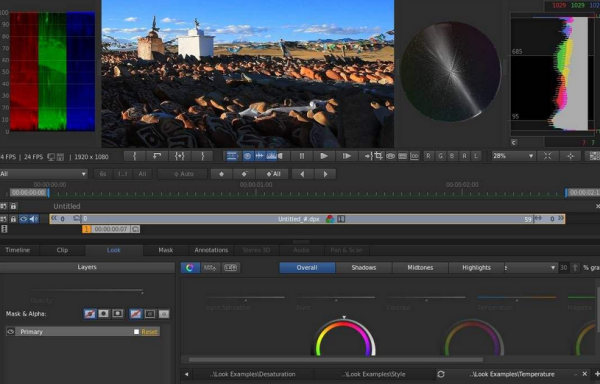Click the up-arrow button beside the 30 value
The height and width of the screenshot is (384, 600).
click(x=575, y=268)
